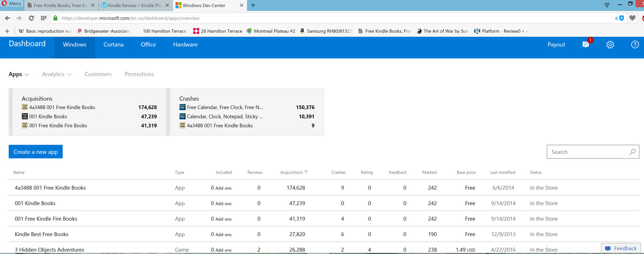Sort table by Status column
644x254 pixels.
point(536,172)
